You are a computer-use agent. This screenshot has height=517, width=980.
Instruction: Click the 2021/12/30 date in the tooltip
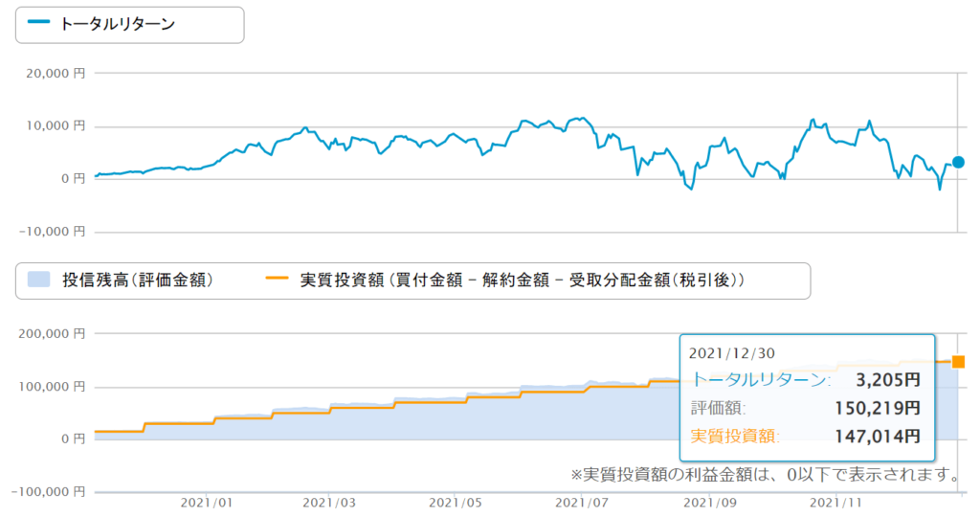pos(732,353)
